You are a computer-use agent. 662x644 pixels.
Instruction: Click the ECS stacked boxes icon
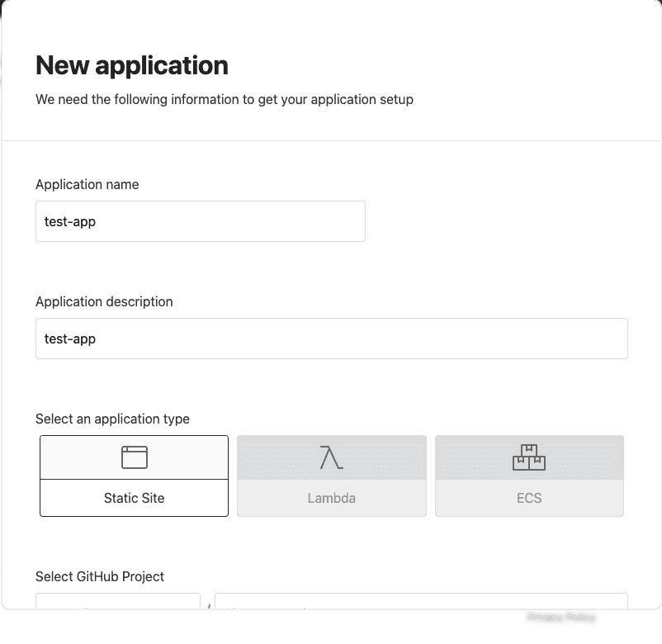click(x=529, y=457)
